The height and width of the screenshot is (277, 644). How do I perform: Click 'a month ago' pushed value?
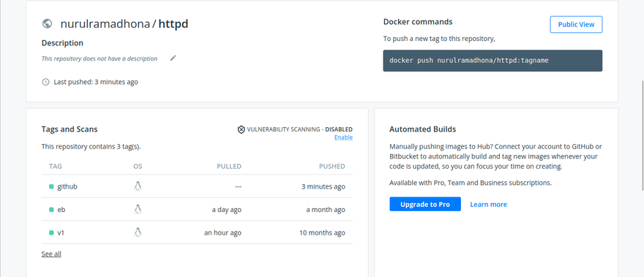click(x=326, y=210)
